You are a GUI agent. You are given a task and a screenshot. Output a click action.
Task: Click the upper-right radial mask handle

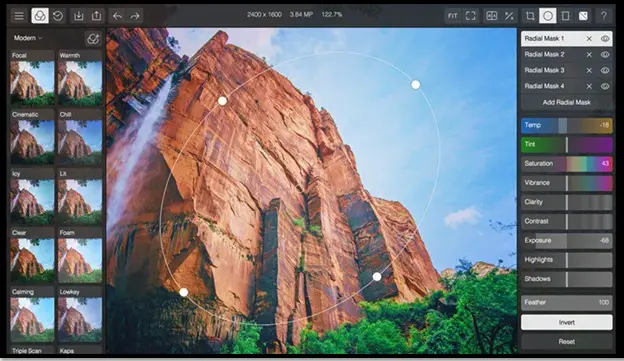tap(415, 85)
